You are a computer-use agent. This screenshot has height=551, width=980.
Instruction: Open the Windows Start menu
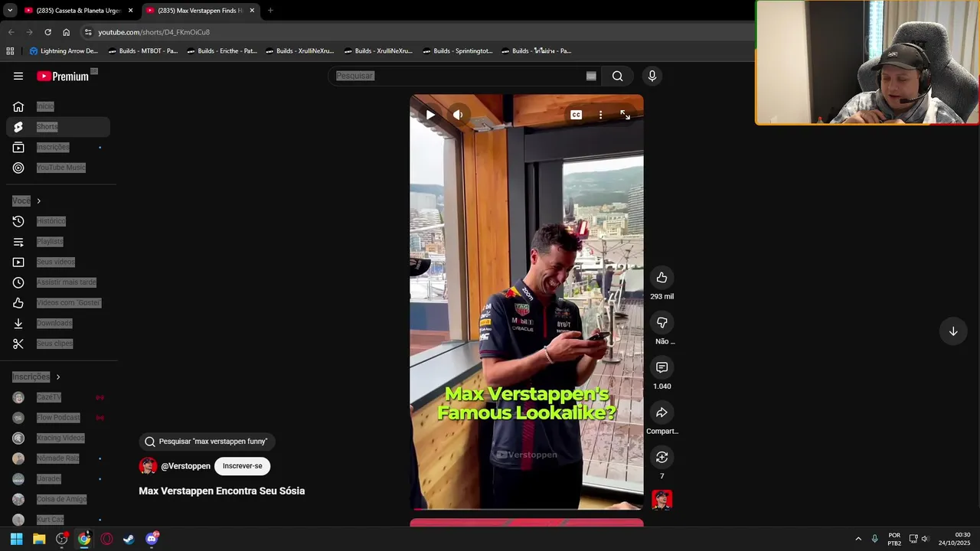point(16,539)
